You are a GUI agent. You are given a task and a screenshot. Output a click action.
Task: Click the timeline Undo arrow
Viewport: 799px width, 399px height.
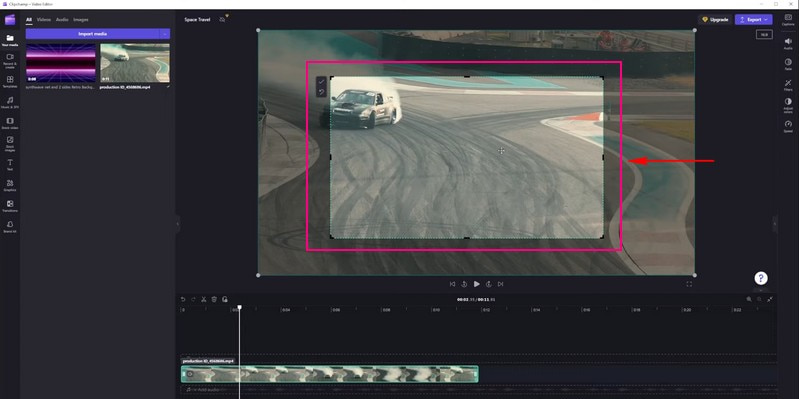[183, 299]
